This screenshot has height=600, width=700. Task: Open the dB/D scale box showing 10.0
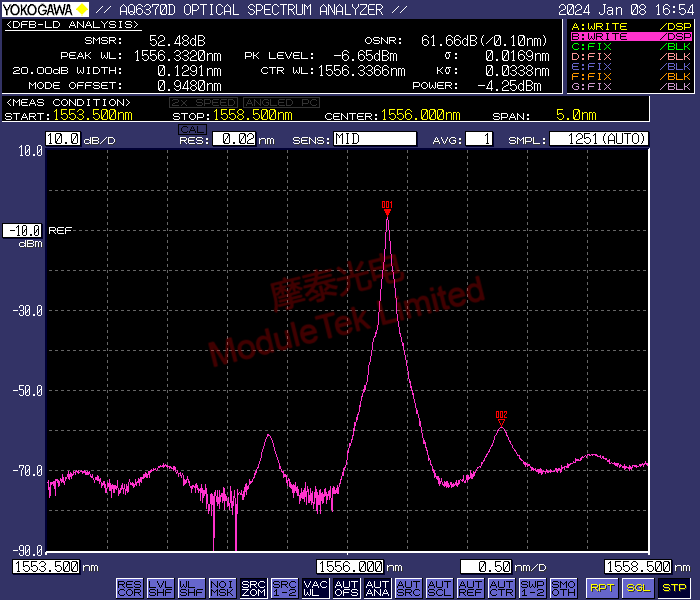tap(62, 139)
